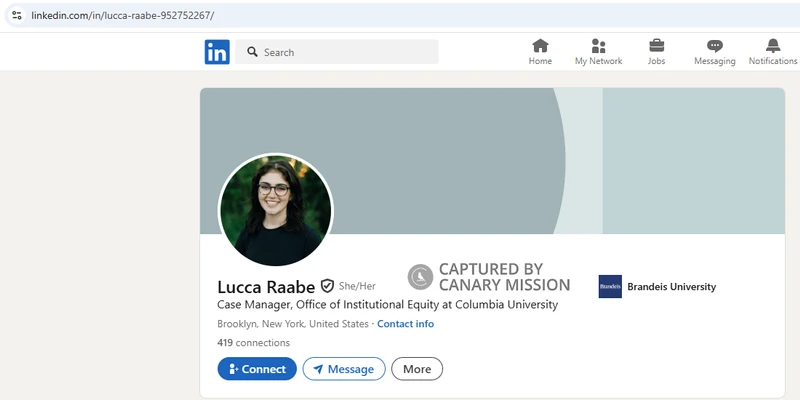Go to Home via house icon
The width and height of the screenshot is (800, 400).
(540, 46)
